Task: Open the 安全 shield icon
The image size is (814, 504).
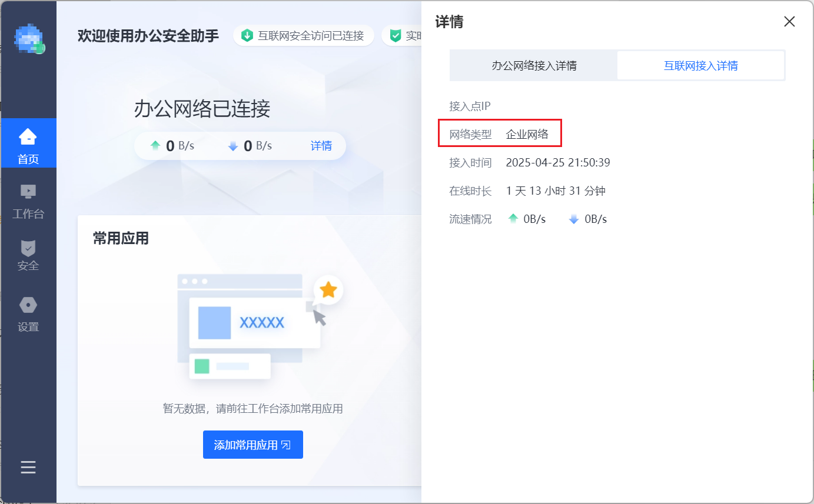Action: [x=28, y=248]
